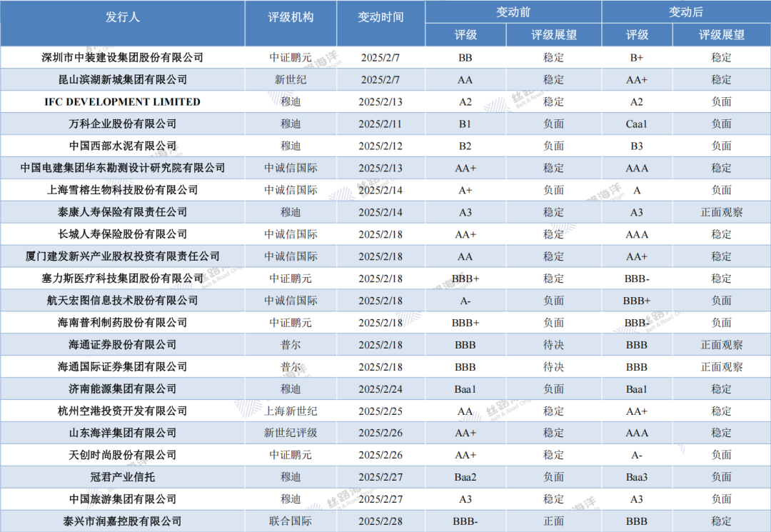Click the date 2025/2/24 in 济南能源 row
Screen dimensions: 771x532
(381, 389)
